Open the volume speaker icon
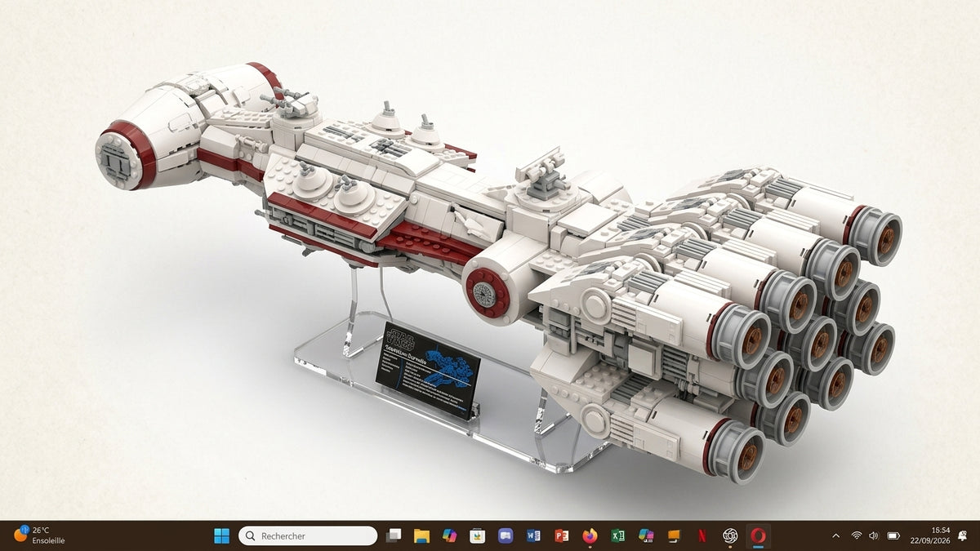980x551 pixels. [x=874, y=535]
